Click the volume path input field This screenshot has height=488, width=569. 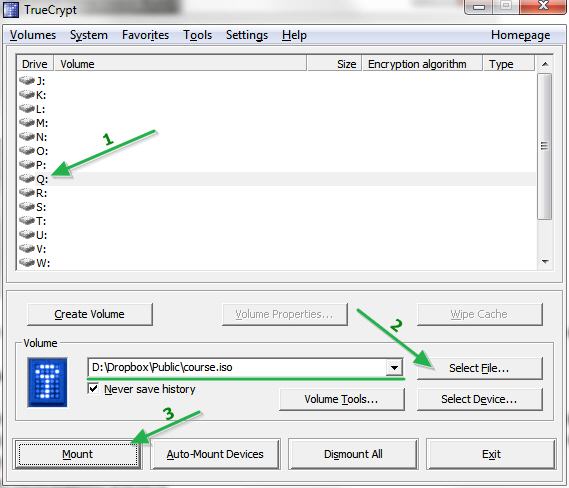click(x=238, y=368)
